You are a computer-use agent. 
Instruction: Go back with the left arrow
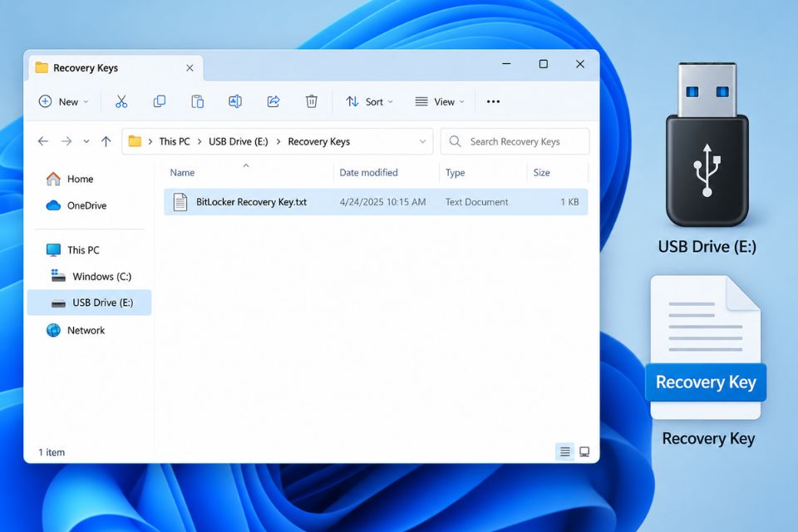pos(43,141)
